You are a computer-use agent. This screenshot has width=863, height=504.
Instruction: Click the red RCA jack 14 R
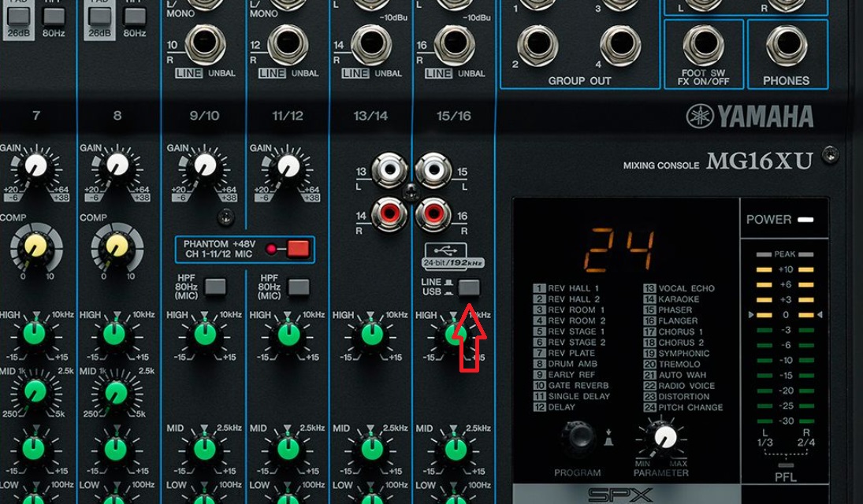point(389,213)
